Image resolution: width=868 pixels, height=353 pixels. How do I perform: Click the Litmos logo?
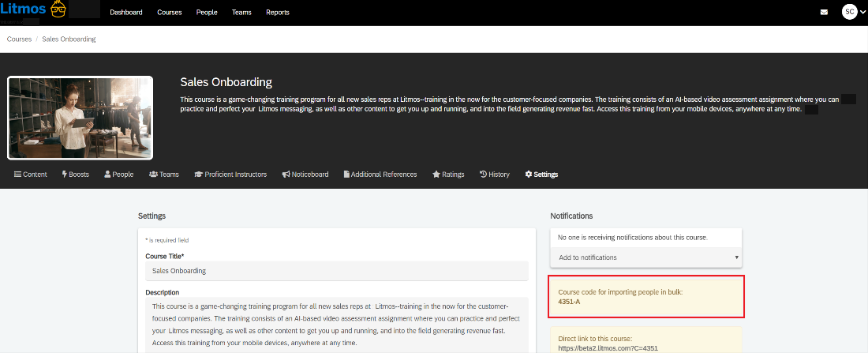click(x=33, y=9)
